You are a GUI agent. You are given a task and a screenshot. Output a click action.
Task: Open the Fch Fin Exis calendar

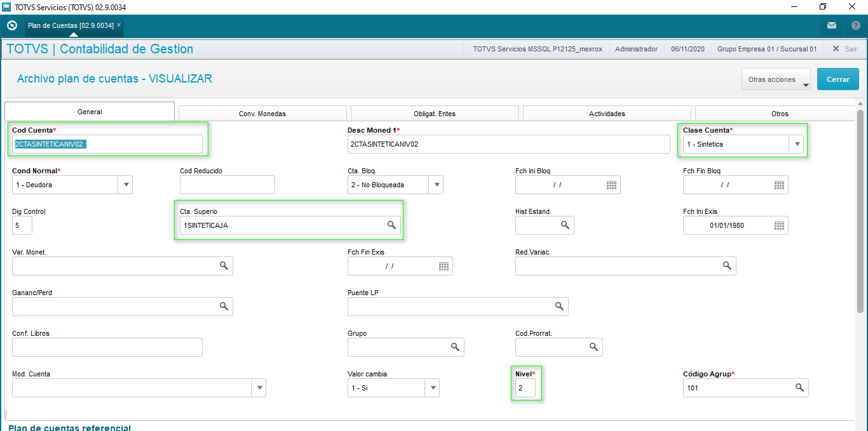click(x=444, y=266)
